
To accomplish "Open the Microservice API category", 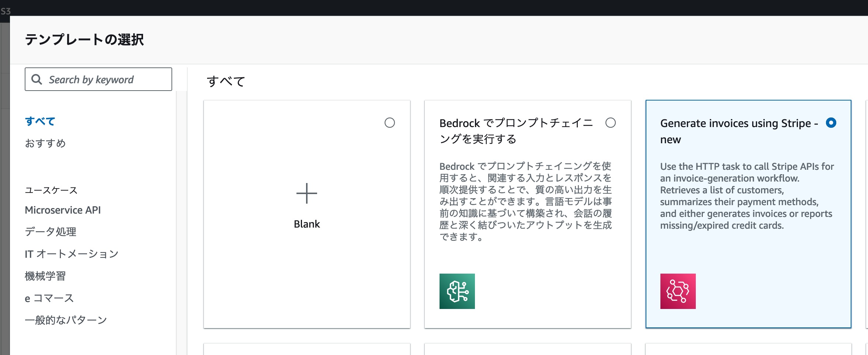I will (63, 210).
